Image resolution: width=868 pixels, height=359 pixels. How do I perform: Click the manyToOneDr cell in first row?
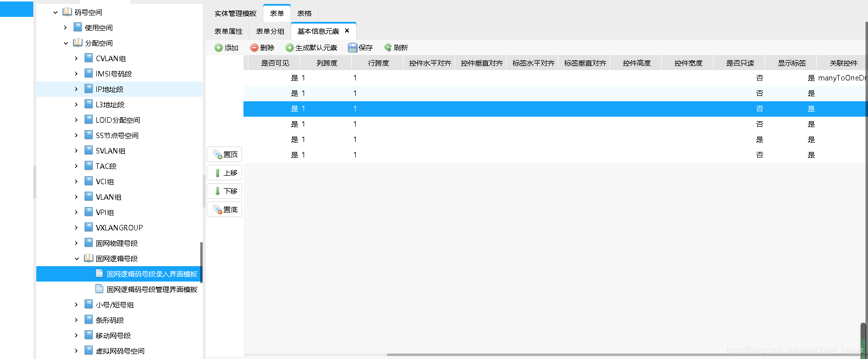click(x=842, y=78)
